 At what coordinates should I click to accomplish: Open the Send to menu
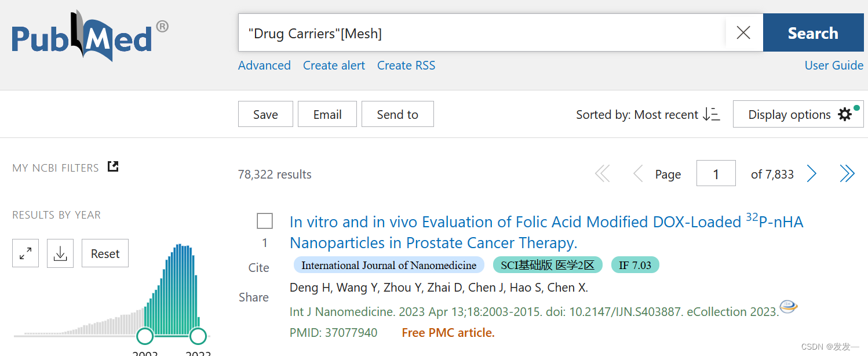pyautogui.click(x=397, y=114)
